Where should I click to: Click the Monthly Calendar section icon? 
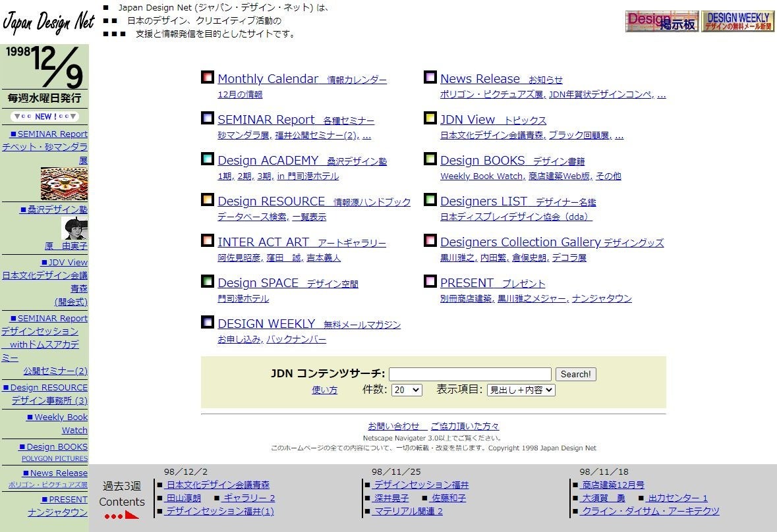click(x=208, y=77)
